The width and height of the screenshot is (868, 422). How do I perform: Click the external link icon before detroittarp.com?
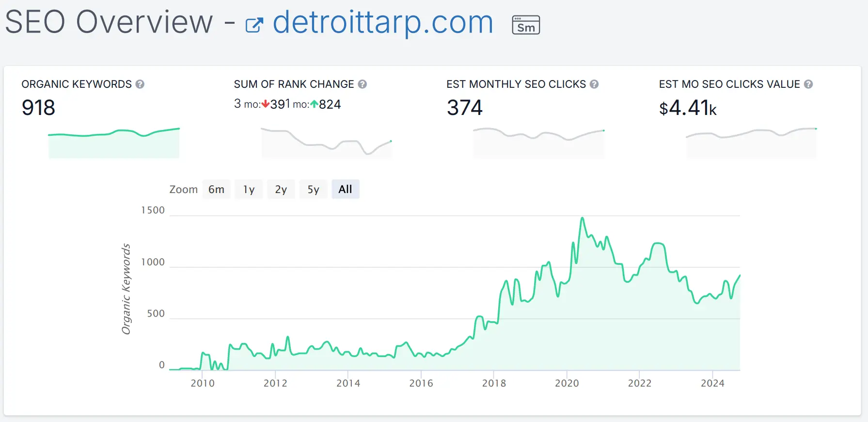pyautogui.click(x=254, y=25)
